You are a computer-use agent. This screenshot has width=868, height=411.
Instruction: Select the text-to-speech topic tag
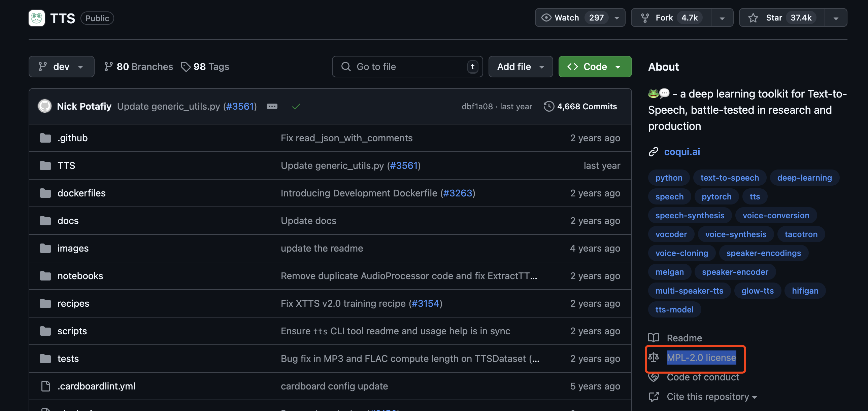pyautogui.click(x=730, y=178)
